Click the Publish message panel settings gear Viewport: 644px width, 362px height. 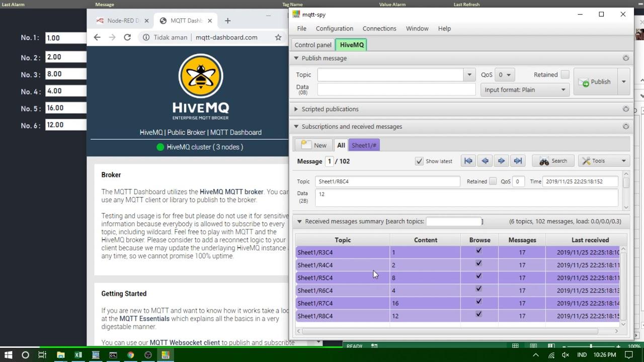pyautogui.click(x=626, y=58)
